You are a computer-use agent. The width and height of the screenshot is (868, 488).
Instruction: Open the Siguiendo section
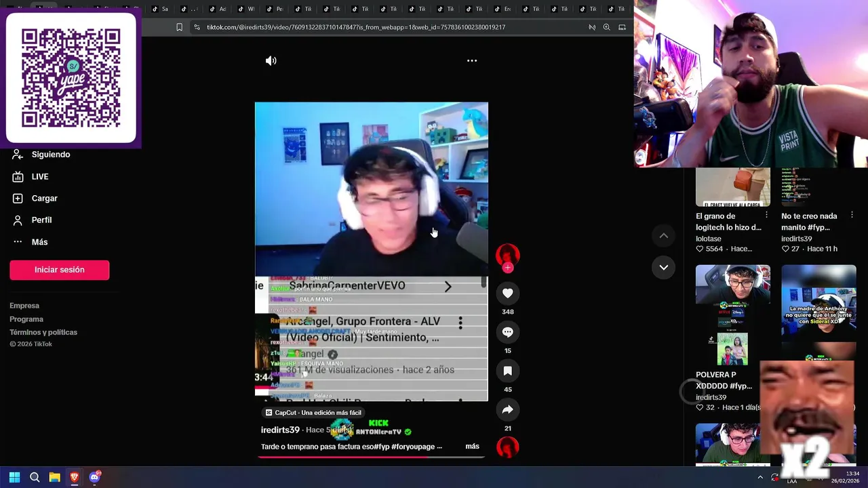click(x=51, y=155)
